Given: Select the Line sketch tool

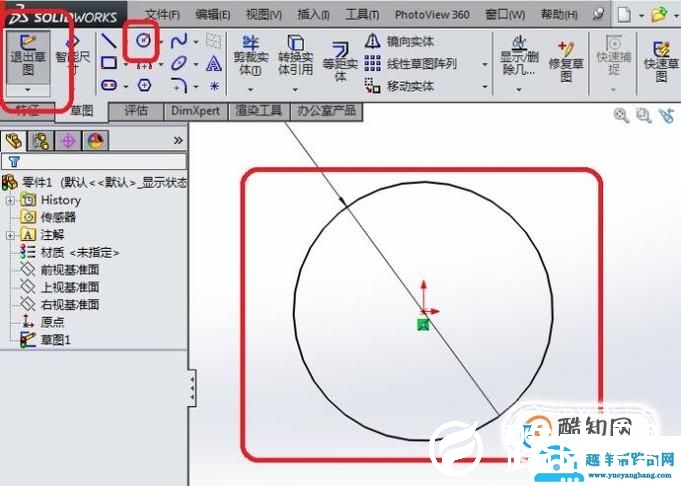Looking at the screenshot, I should [109, 41].
